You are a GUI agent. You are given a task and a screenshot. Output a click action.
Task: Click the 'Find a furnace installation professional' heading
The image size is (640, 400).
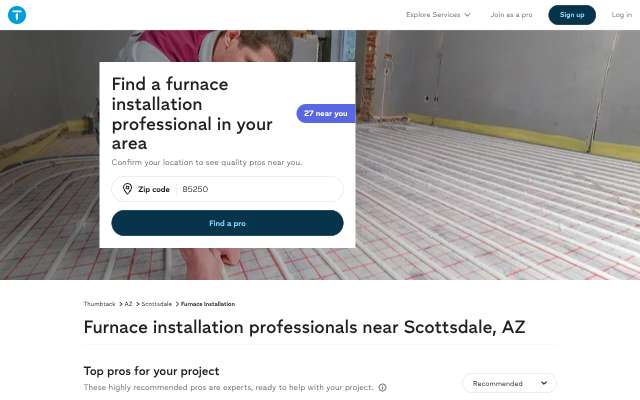click(x=192, y=114)
